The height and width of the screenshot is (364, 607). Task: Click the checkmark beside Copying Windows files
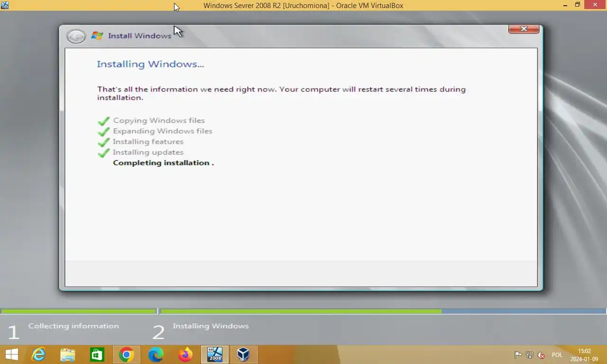coord(104,121)
